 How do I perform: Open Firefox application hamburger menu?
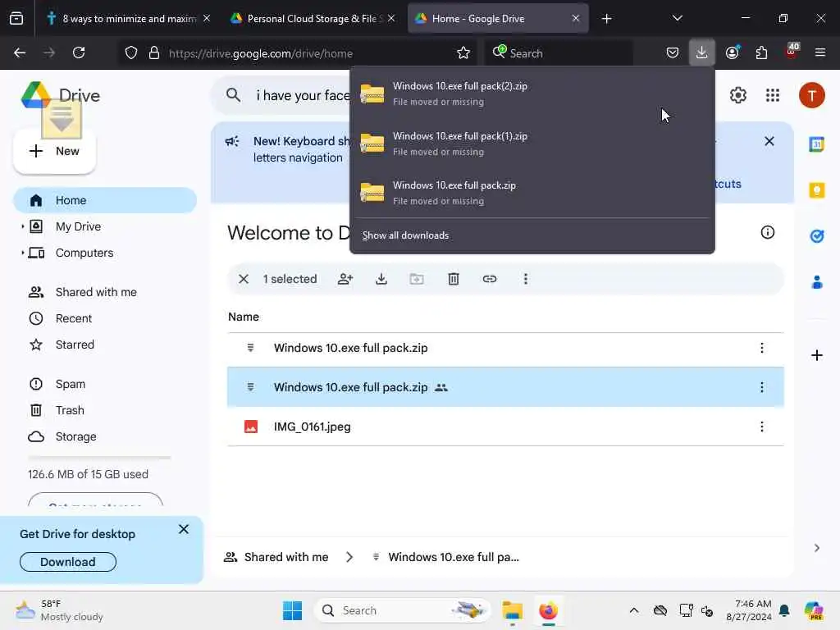819,52
